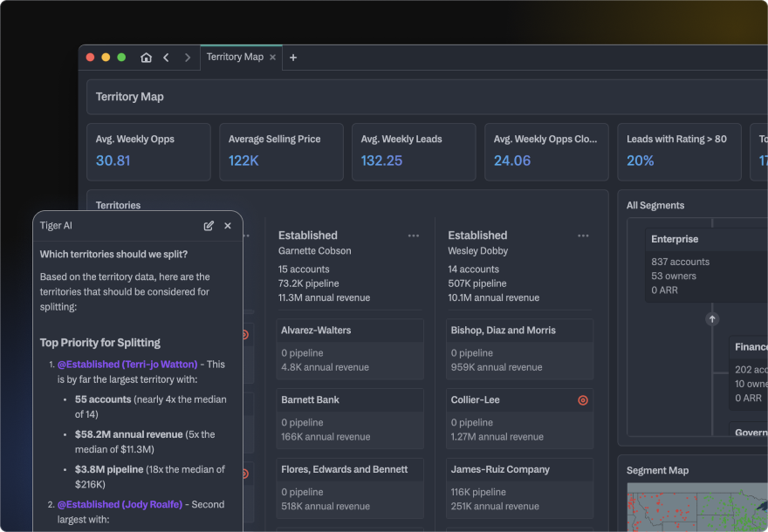Viewport: 768px width, 532px height.
Task: Open the Alvarez-Walters account card
Action: 350,350
